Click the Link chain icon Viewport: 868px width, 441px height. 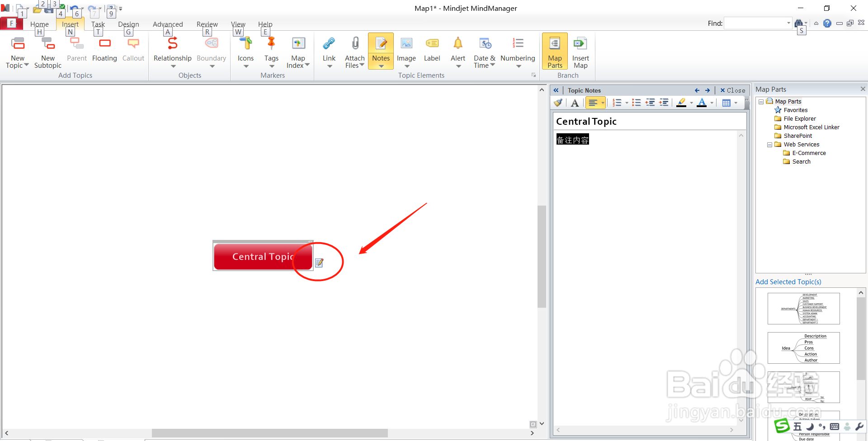point(329,43)
